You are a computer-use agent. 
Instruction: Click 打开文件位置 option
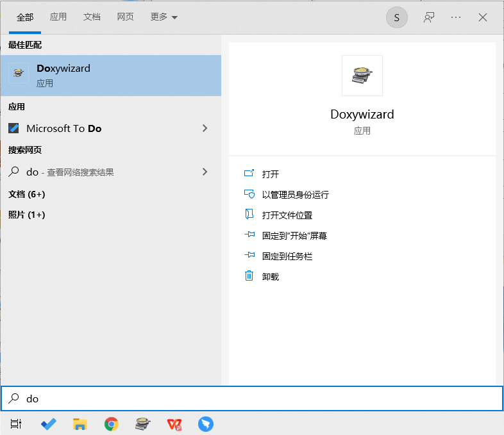(x=287, y=215)
